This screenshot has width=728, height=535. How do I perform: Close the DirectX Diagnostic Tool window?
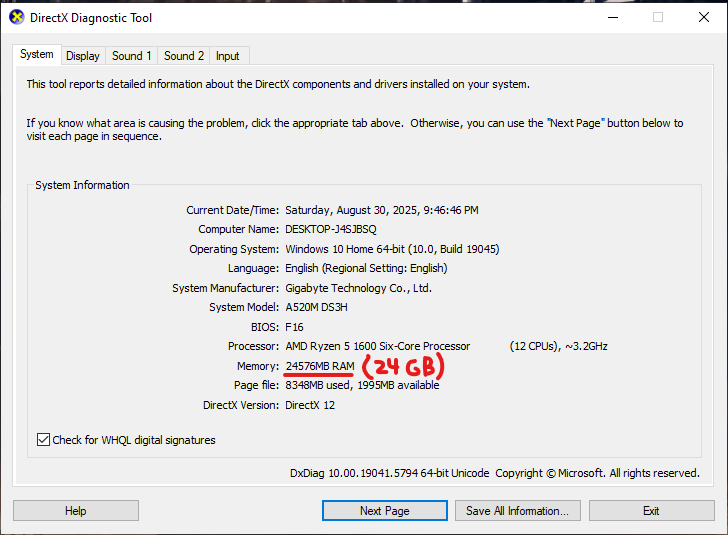coord(703,18)
